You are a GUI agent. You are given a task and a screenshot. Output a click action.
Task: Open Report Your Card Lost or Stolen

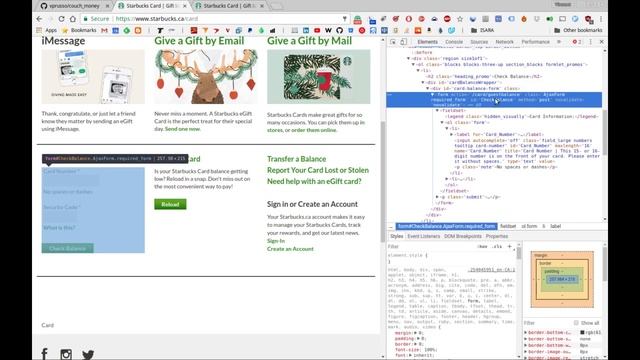coord(318,170)
